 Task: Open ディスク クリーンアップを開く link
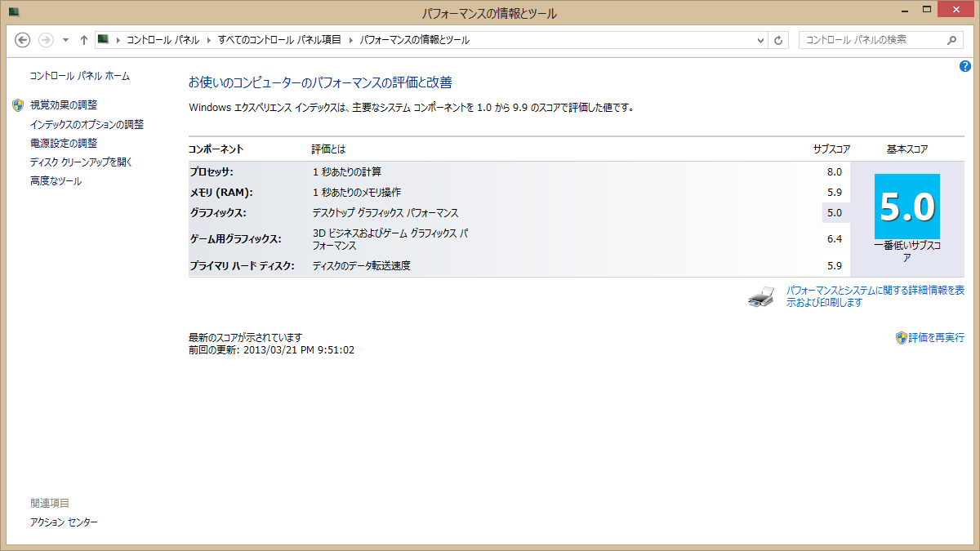(81, 162)
